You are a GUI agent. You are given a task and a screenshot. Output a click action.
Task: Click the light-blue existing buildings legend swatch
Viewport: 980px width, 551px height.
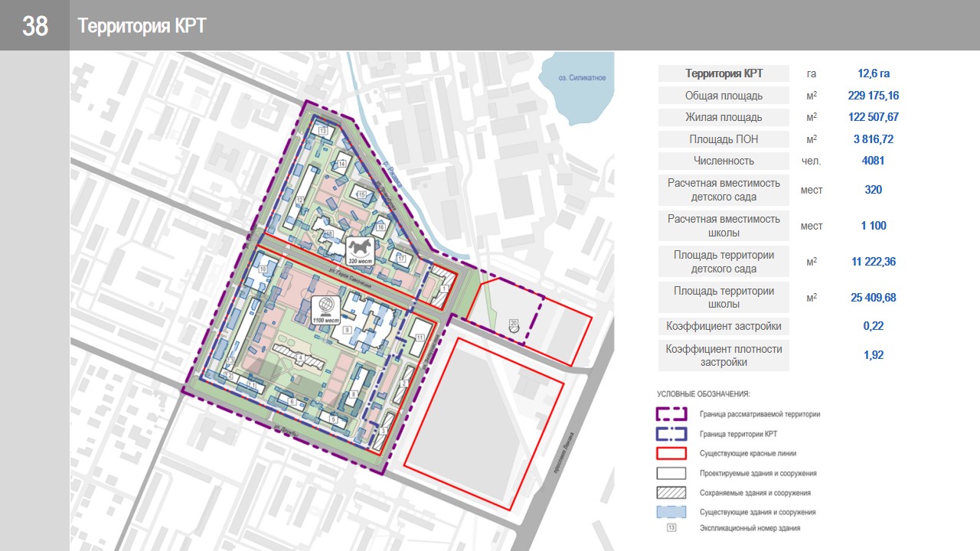click(x=671, y=512)
